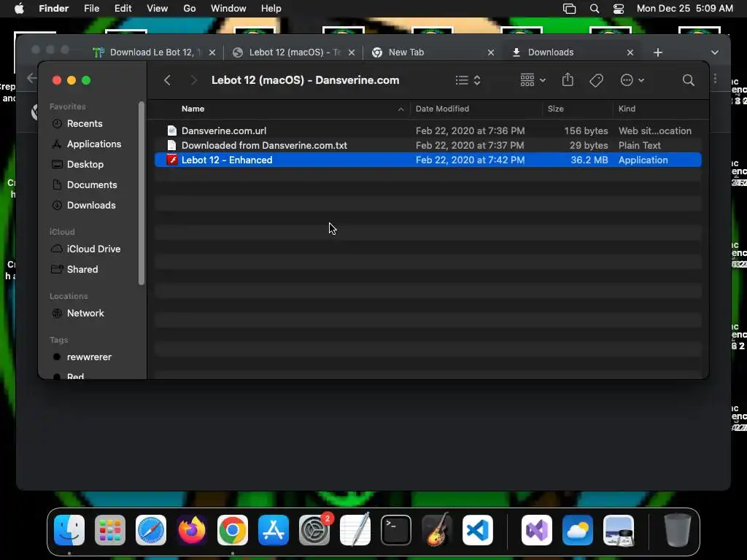Open Applications in sidebar

(87, 144)
